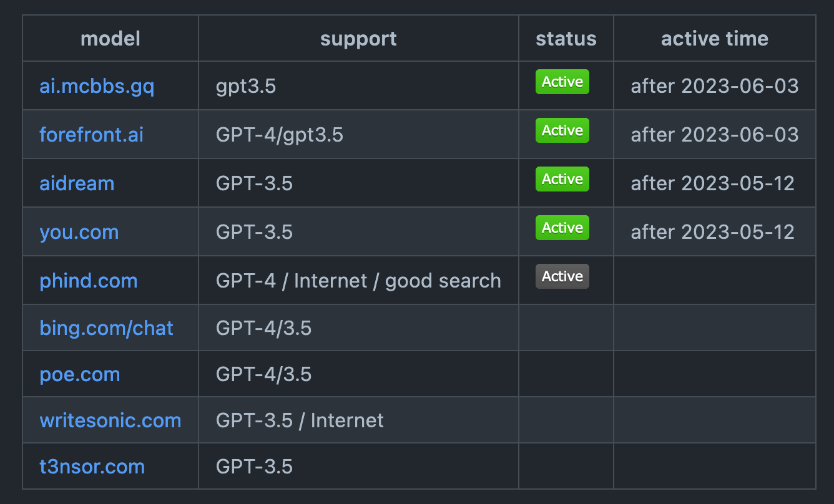Click the Active badge in forefront.ai row
The width and height of the screenshot is (834, 504).
(562, 130)
